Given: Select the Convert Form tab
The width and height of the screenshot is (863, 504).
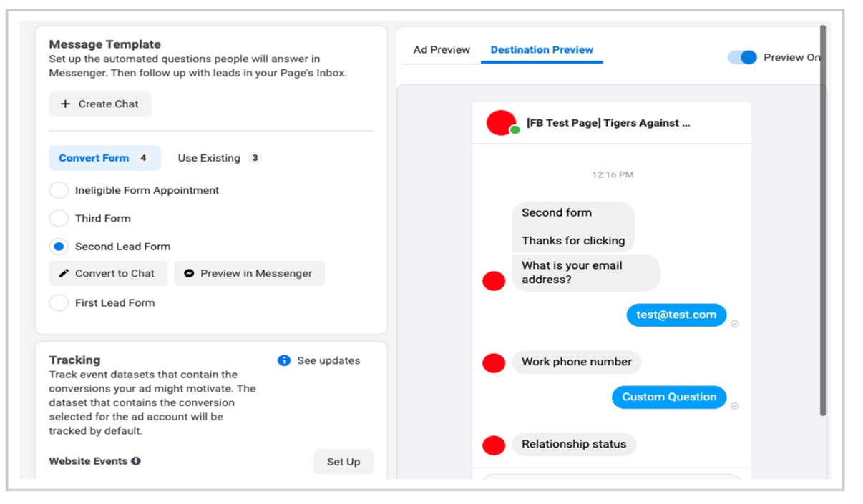Looking at the screenshot, I should point(104,158).
